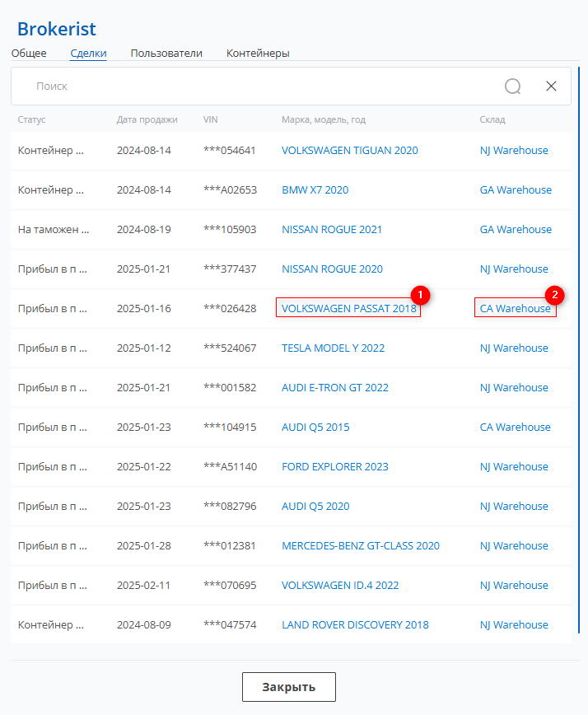Open the Общее tab
This screenshot has width=588, height=715.
[29, 54]
